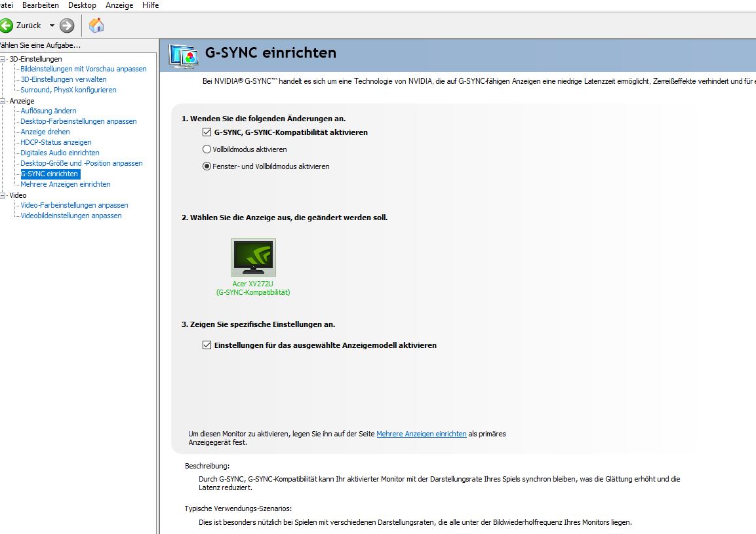
Task: Open the Anzeige menu
Action: [119, 5]
